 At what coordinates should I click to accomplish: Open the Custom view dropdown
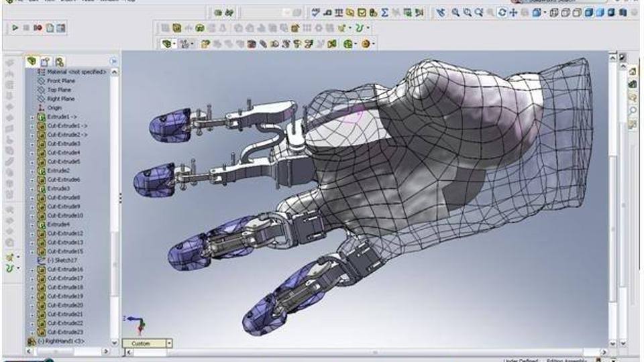(x=169, y=343)
